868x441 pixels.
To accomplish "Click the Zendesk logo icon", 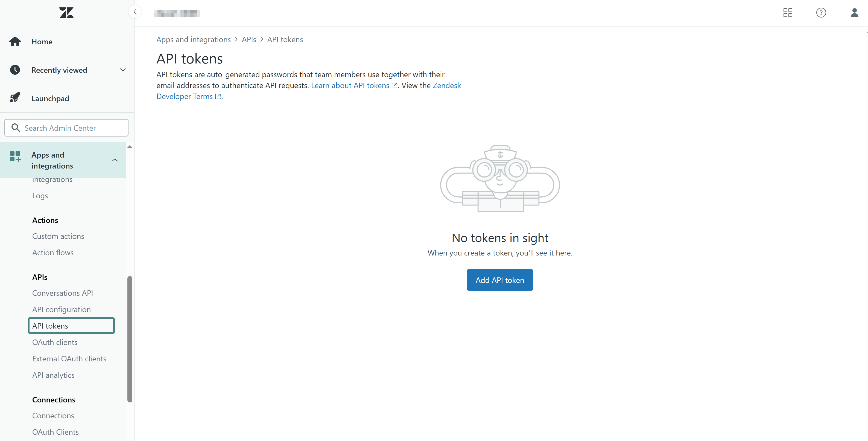I will click(66, 13).
